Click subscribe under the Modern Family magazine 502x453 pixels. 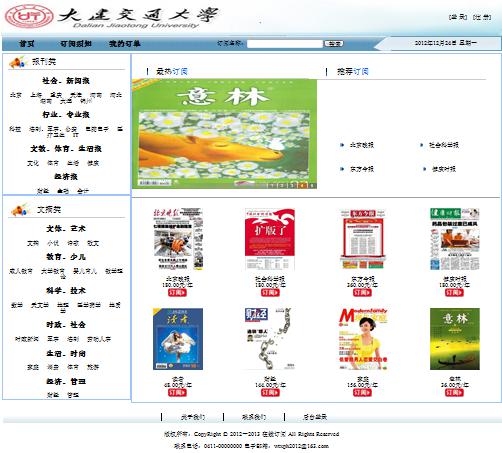(362, 393)
